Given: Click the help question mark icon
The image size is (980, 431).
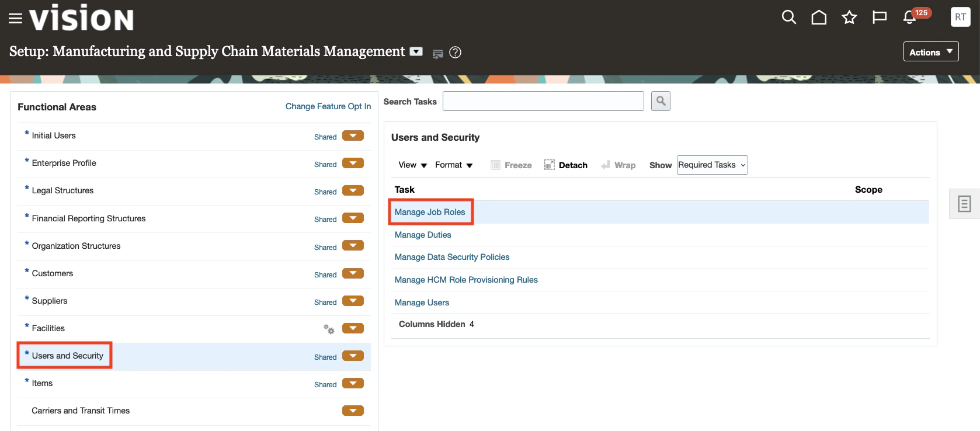Looking at the screenshot, I should pos(456,53).
